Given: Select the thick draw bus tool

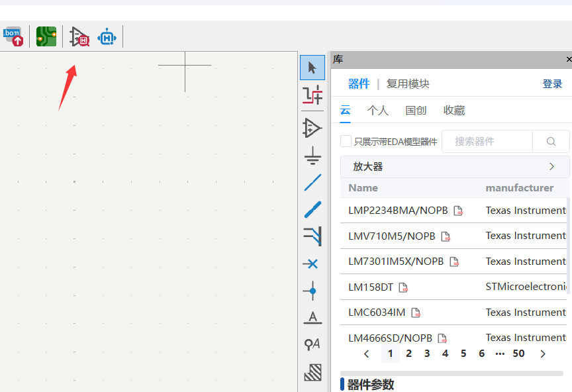Looking at the screenshot, I should click(312, 209).
